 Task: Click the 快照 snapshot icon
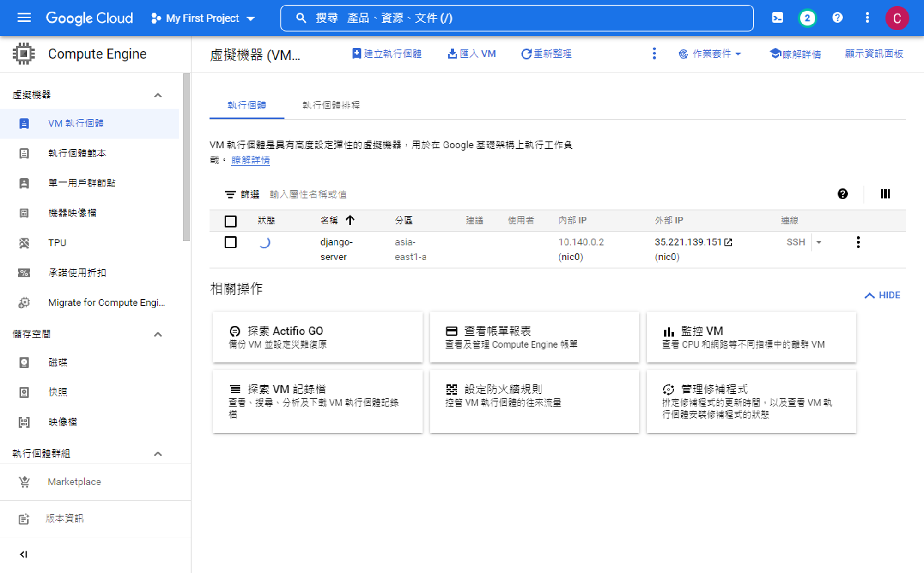pos(24,392)
